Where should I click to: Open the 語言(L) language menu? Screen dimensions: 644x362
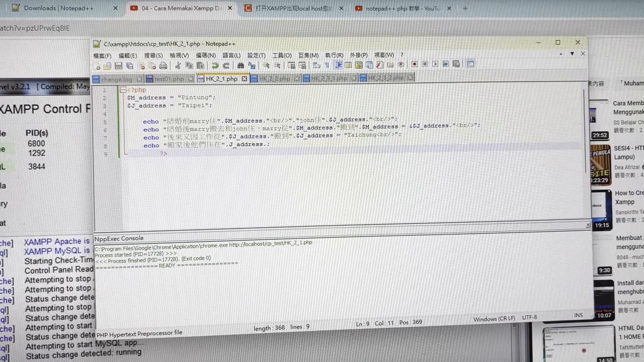[231, 55]
